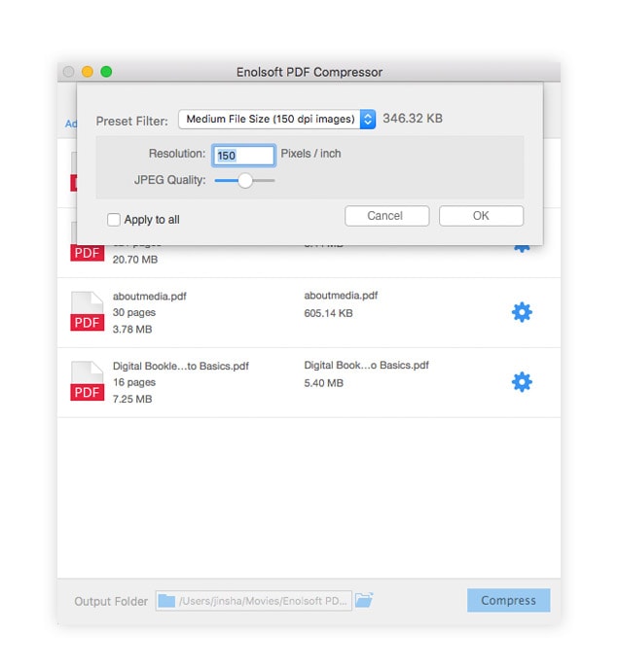
Task: Start compression with the Compress button
Action: tap(508, 600)
